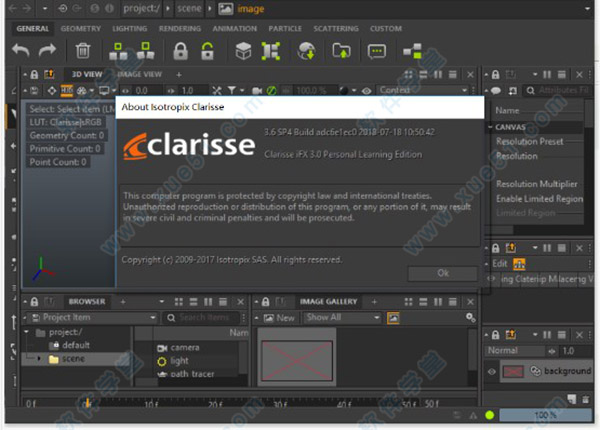Toggle visibility of the background layer

(493, 371)
